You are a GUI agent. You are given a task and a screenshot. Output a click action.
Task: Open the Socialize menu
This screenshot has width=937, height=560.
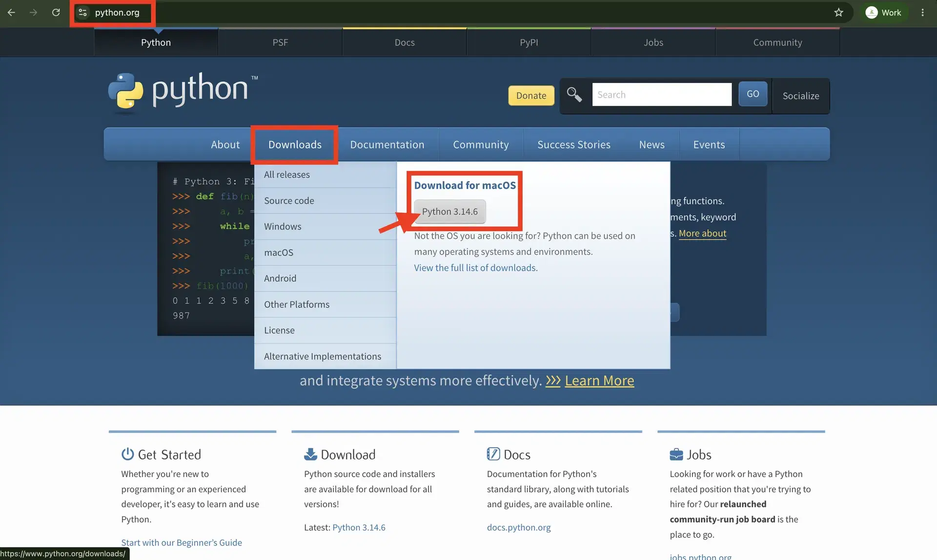pyautogui.click(x=801, y=96)
